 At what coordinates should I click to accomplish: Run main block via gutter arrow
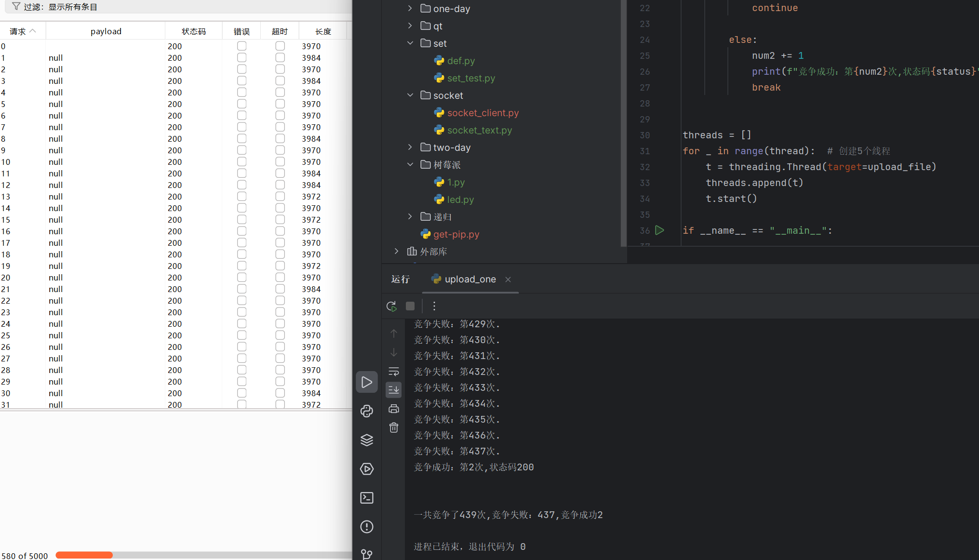click(x=660, y=230)
